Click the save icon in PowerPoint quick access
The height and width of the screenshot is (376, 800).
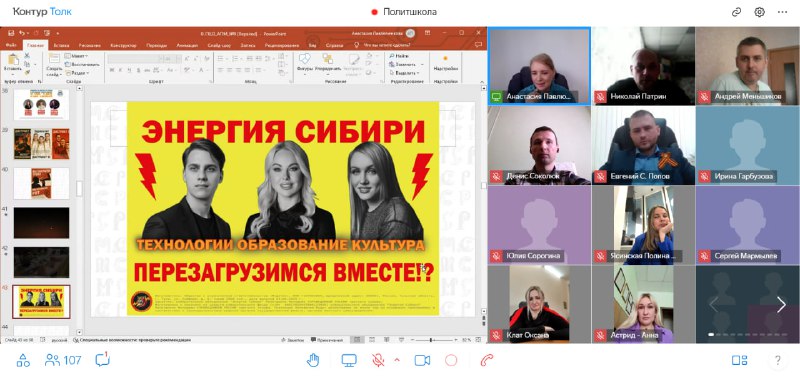tap(10, 33)
